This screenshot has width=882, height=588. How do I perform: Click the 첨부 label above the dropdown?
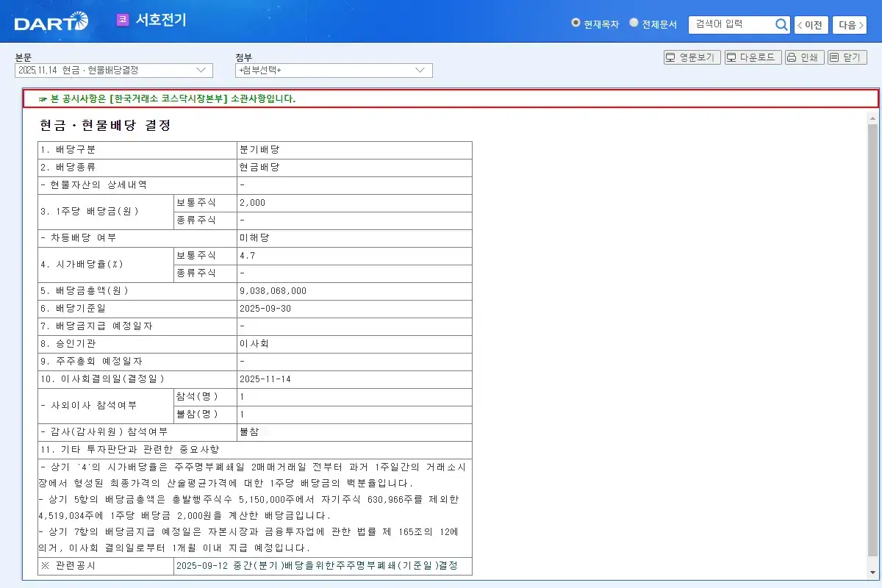tap(243, 57)
